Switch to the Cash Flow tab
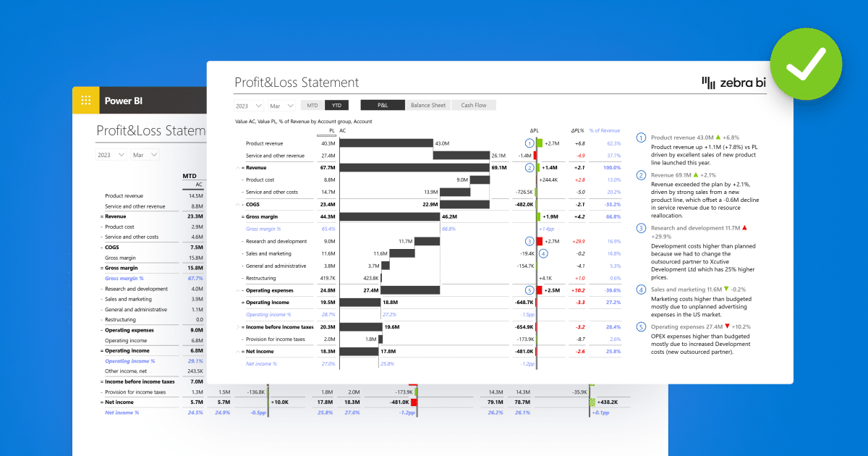The width and height of the screenshot is (868, 456). coord(474,105)
